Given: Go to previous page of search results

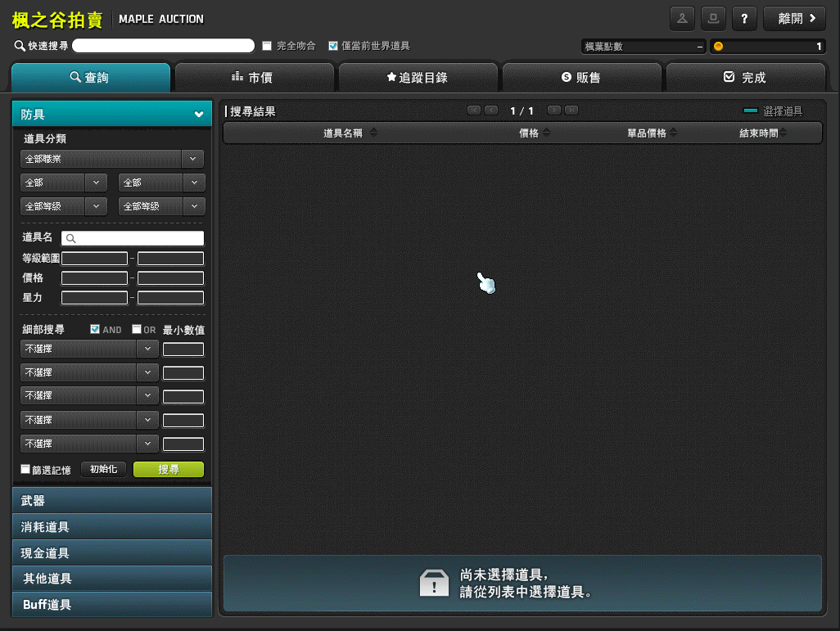Looking at the screenshot, I should pyautogui.click(x=491, y=110).
